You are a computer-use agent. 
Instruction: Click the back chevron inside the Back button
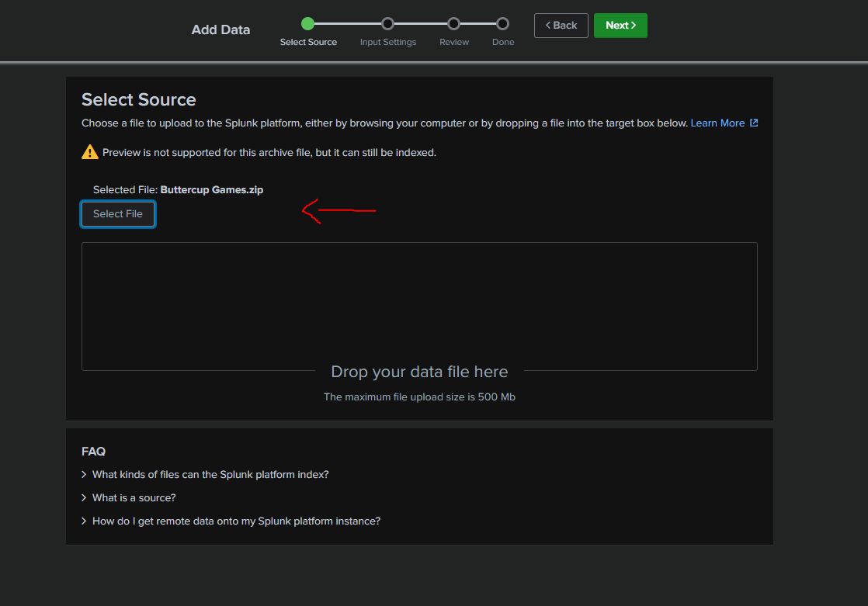[548, 25]
